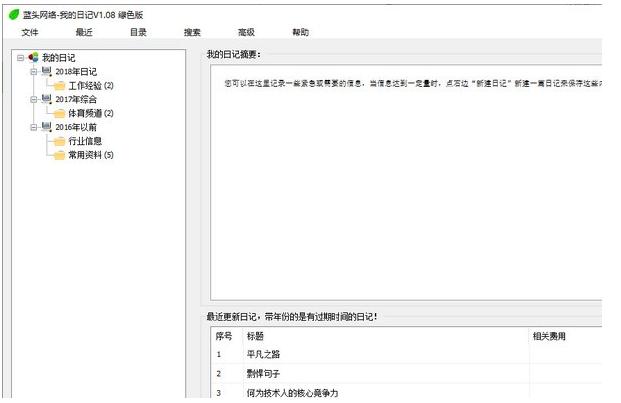Screen dimensions: 621x403
Task: Open the 目录 menu
Action: point(138,32)
